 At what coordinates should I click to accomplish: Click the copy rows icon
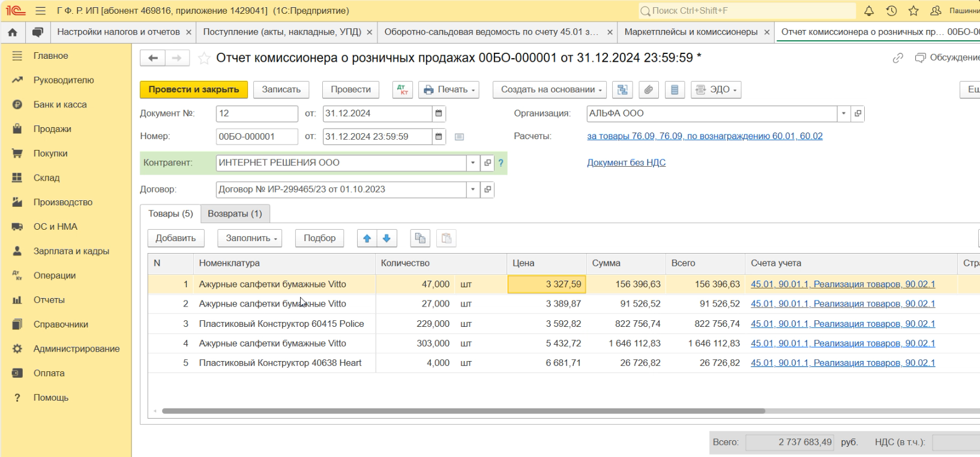tap(420, 238)
